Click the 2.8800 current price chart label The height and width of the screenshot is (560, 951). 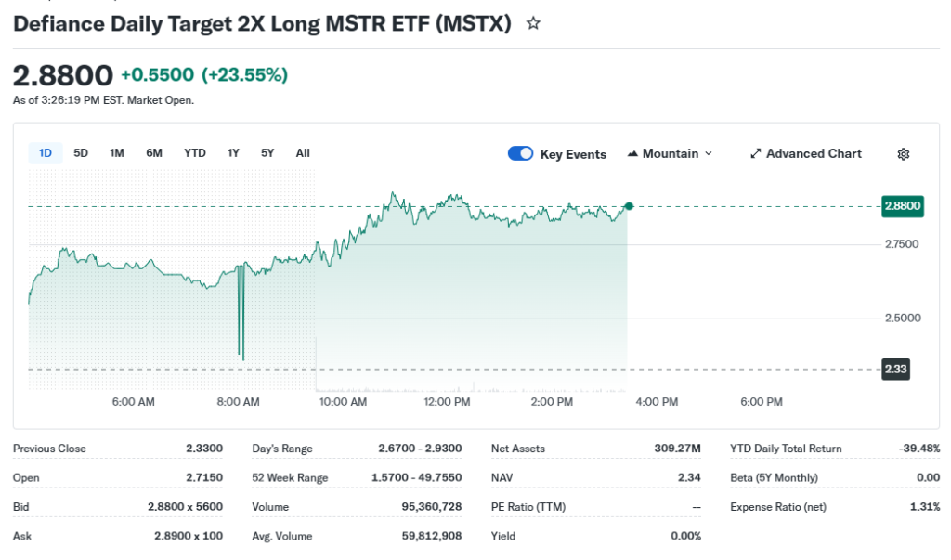(902, 206)
